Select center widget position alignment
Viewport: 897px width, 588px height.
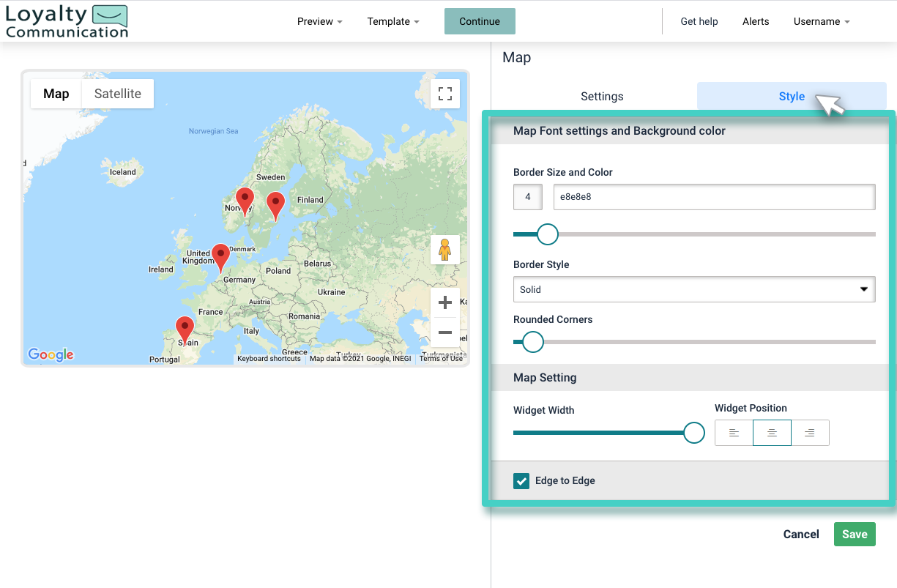pos(772,433)
